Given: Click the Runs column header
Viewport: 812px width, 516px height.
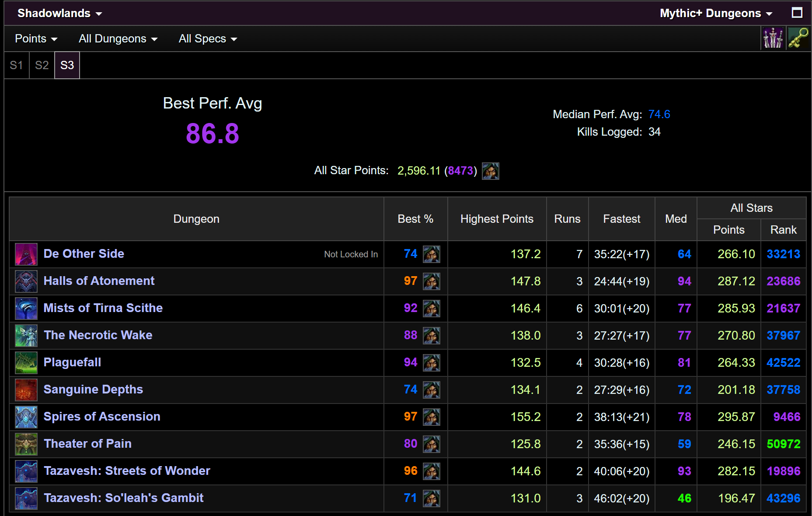Looking at the screenshot, I should pyautogui.click(x=567, y=219).
